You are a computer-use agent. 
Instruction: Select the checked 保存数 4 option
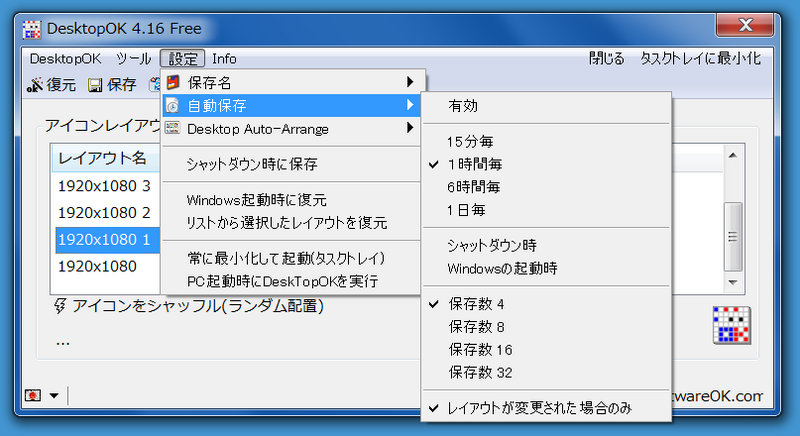[x=546, y=304]
